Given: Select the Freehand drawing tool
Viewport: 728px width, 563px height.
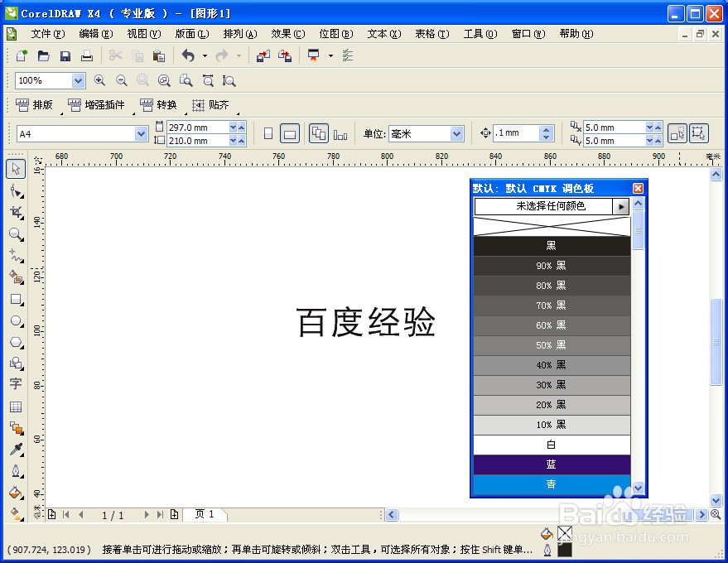Looking at the screenshot, I should coord(17,256).
